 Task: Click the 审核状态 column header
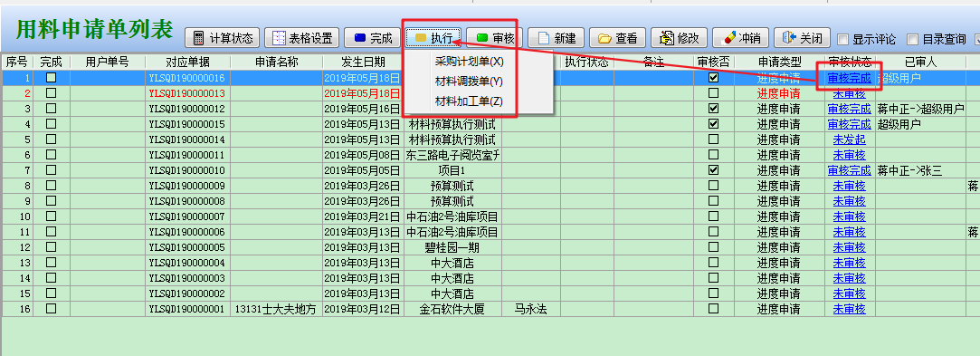[850, 62]
